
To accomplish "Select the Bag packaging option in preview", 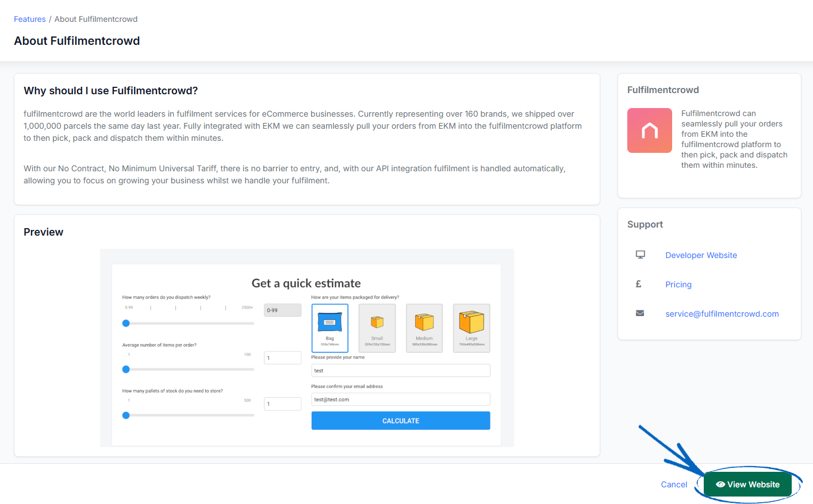I will coord(330,328).
